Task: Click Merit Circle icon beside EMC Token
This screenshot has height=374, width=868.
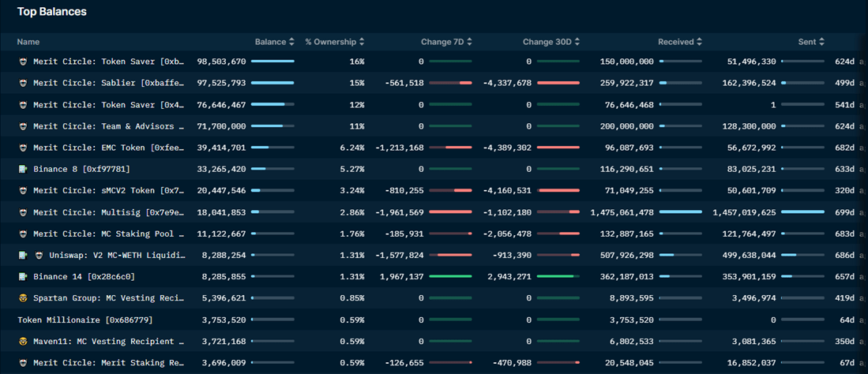Action: pos(23,148)
